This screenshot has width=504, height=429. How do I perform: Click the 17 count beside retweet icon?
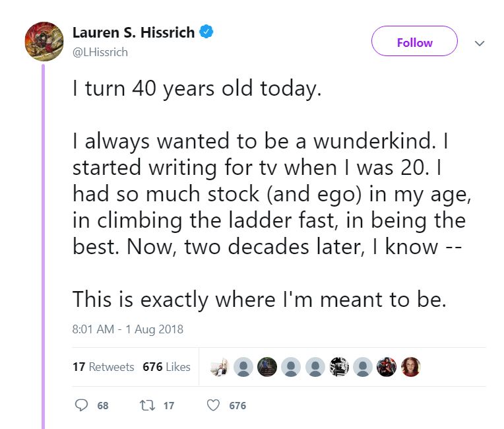click(169, 405)
